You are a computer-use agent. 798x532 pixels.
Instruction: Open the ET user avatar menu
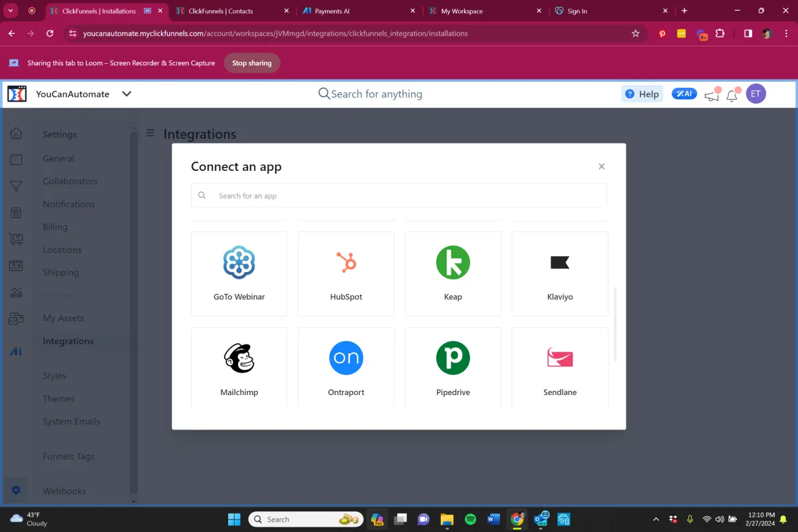[755, 94]
